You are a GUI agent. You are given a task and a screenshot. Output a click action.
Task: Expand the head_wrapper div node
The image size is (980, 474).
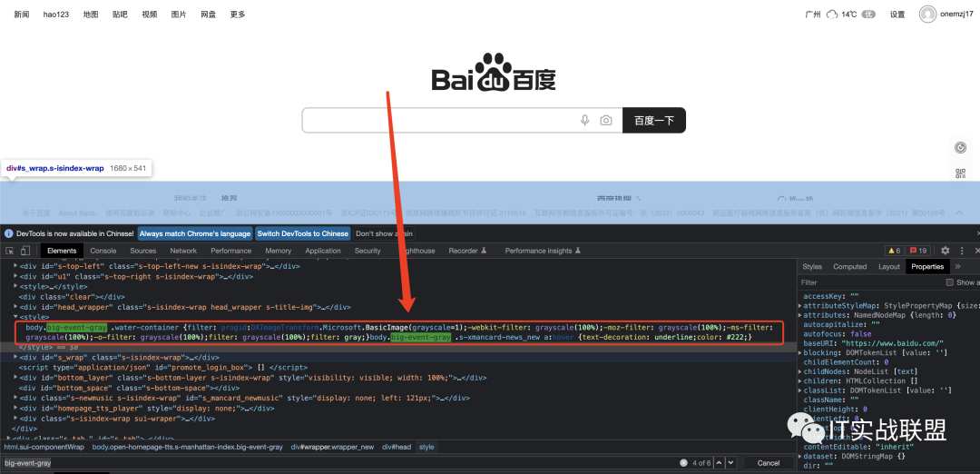tap(16, 307)
